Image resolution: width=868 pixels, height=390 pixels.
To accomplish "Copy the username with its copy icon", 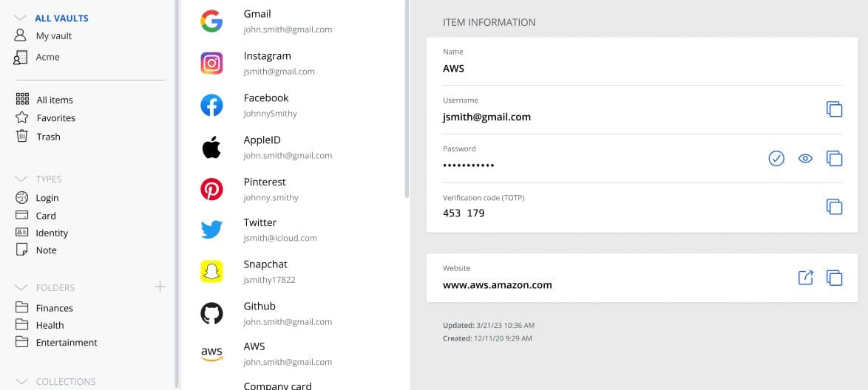I will [834, 109].
